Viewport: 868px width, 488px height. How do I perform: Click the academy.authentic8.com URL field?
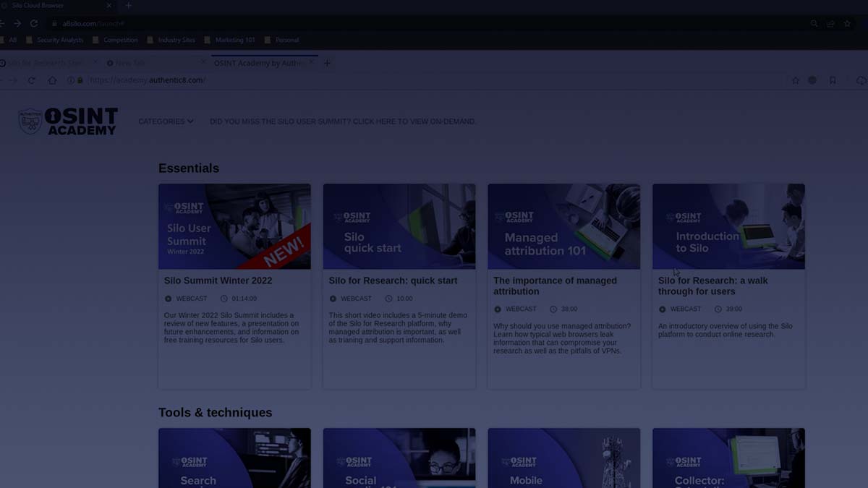427,80
